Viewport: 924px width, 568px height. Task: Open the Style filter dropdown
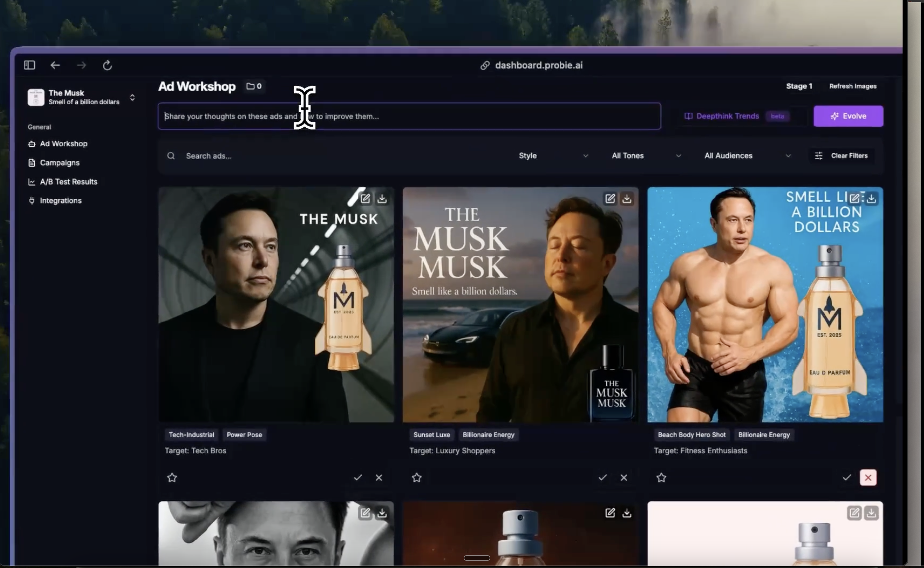553,155
